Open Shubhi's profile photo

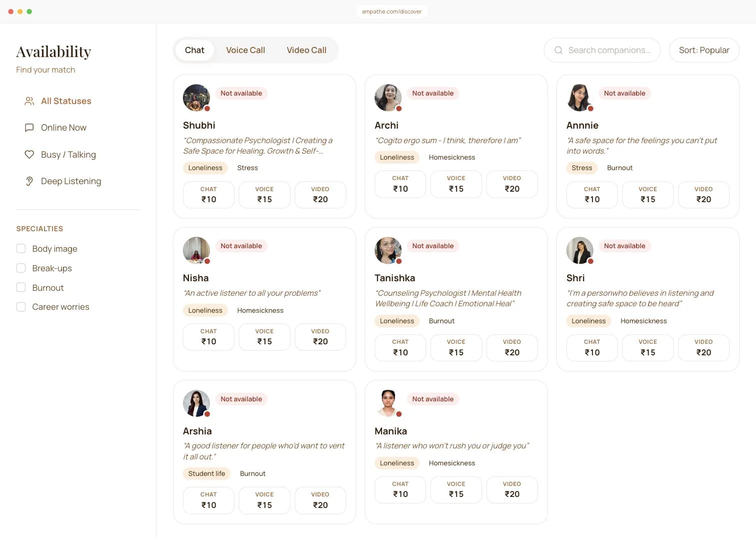click(x=196, y=98)
